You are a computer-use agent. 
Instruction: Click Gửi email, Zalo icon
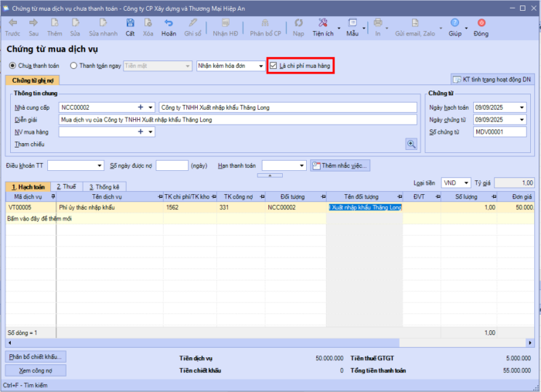coord(415,22)
